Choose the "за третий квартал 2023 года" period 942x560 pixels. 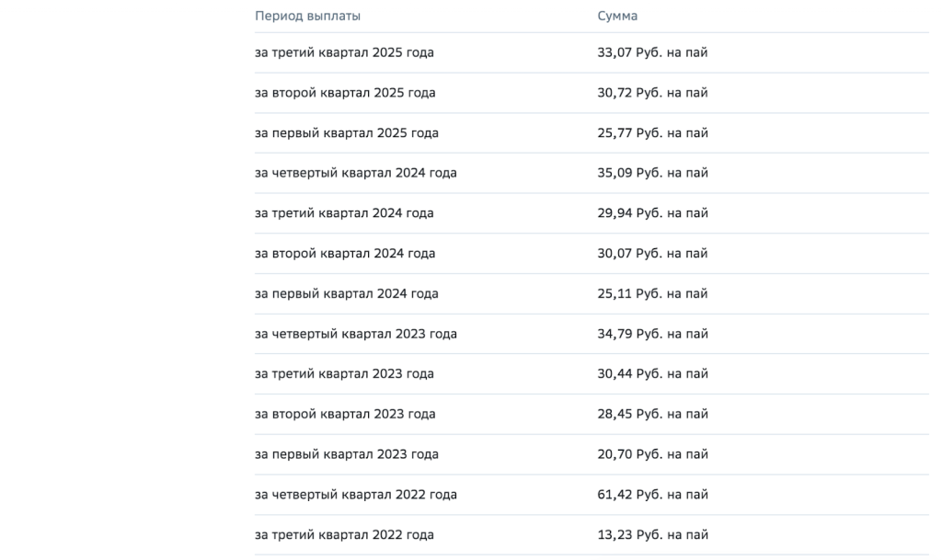344,374
